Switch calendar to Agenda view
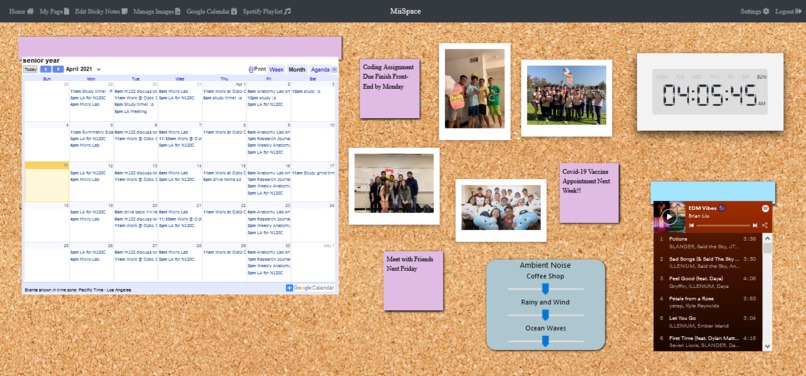This screenshot has height=376, width=806. [320, 69]
